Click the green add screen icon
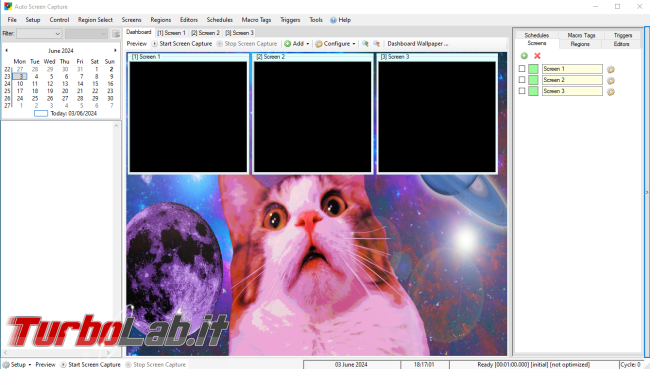 point(524,56)
